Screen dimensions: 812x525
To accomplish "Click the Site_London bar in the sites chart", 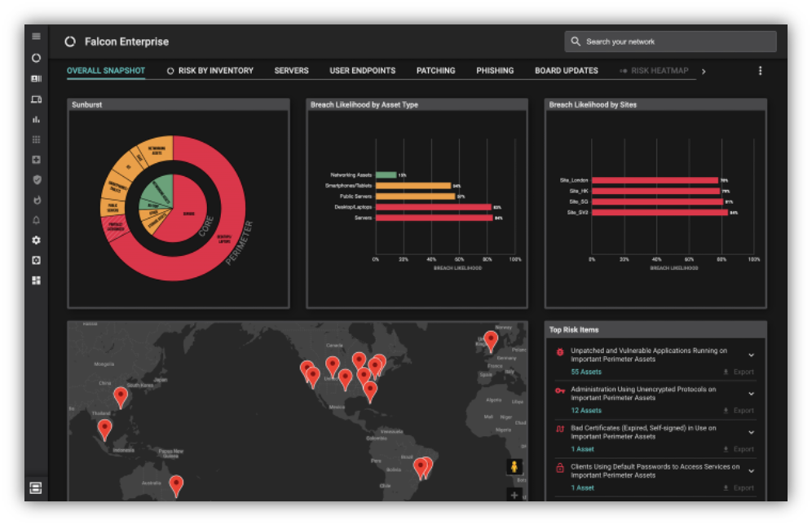I will click(x=655, y=180).
